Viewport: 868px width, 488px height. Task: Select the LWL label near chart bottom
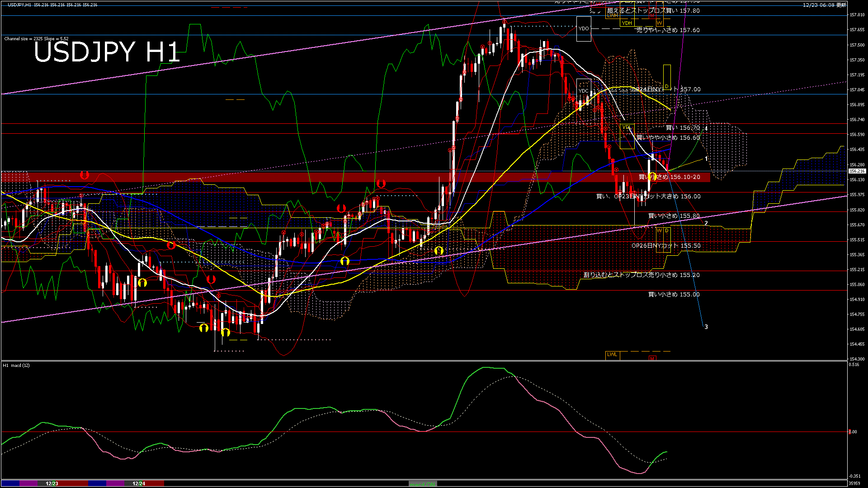tap(612, 355)
